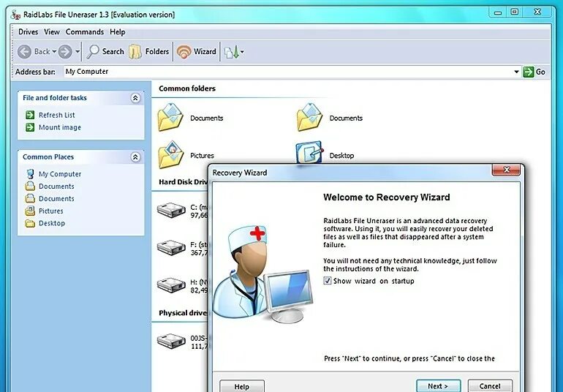
Task: Select the right Documents folder icon
Action: 310,117
